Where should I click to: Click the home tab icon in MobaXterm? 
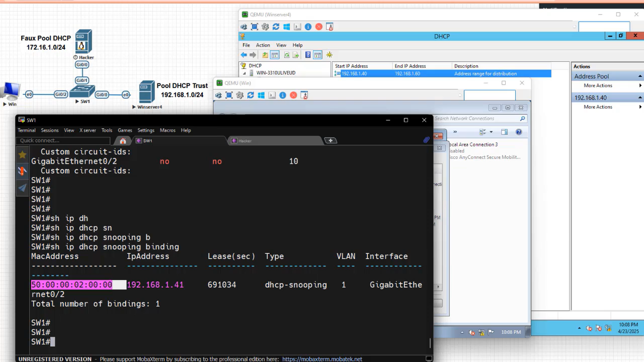[123, 141]
